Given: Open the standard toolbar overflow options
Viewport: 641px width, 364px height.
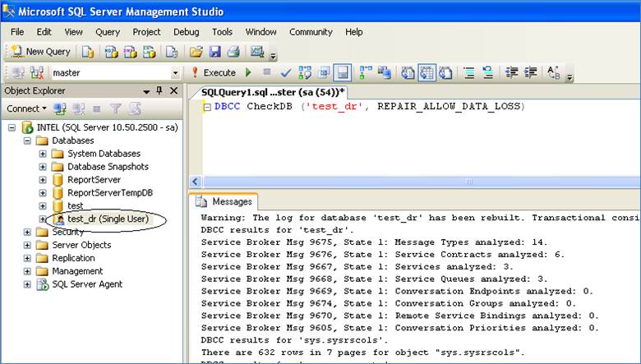Looking at the screenshot, I should click(x=274, y=55).
